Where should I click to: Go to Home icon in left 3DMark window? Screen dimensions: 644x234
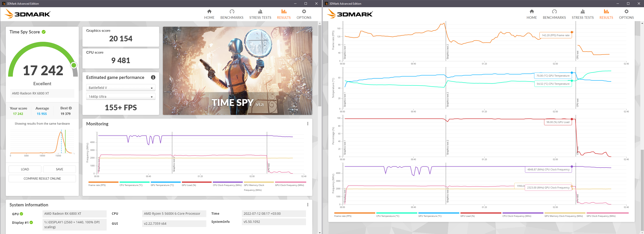pos(209,11)
